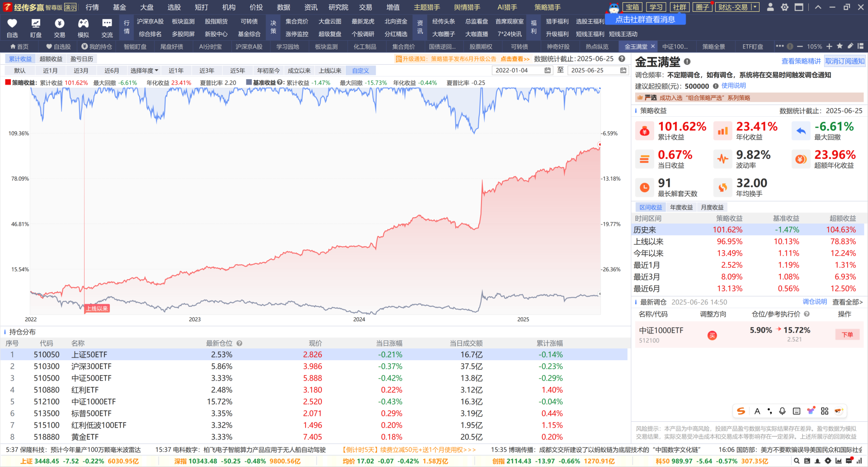Open the 调仓说明 link
Viewport: 868px width, 467px height.
[x=815, y=302]
